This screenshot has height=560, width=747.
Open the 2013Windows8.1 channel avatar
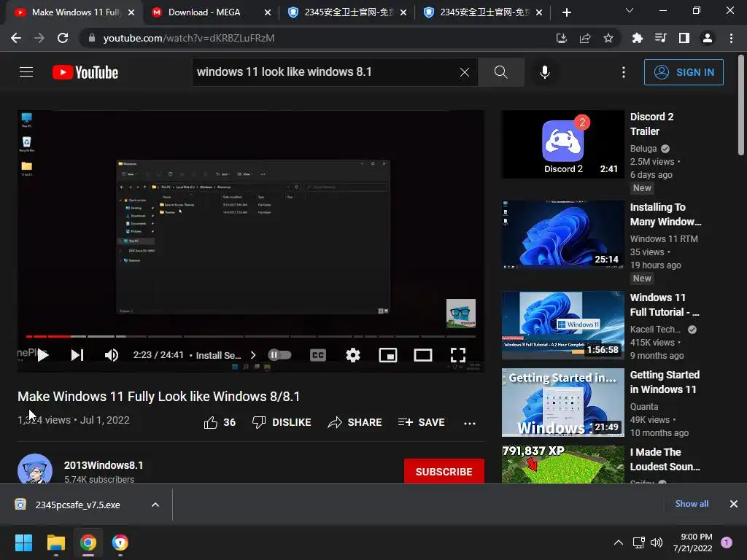[x=35, y=469]
